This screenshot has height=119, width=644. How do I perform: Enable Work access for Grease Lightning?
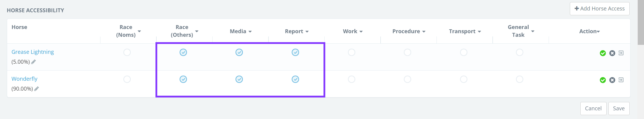click(352, 52)
